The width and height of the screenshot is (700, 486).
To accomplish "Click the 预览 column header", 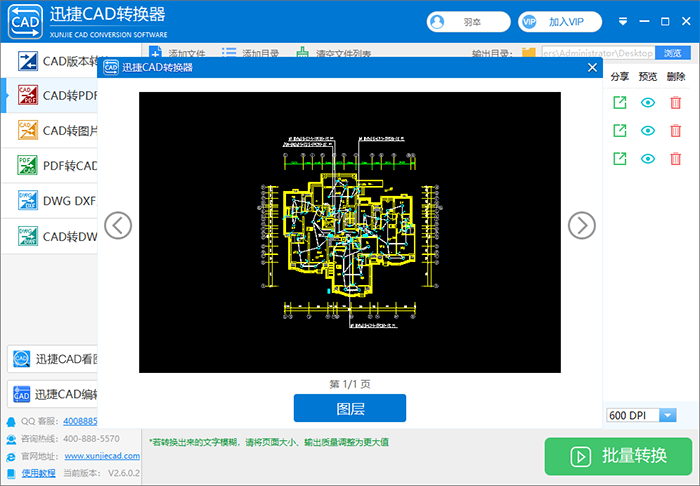I will pyautogui.click(x=647, y=76).
